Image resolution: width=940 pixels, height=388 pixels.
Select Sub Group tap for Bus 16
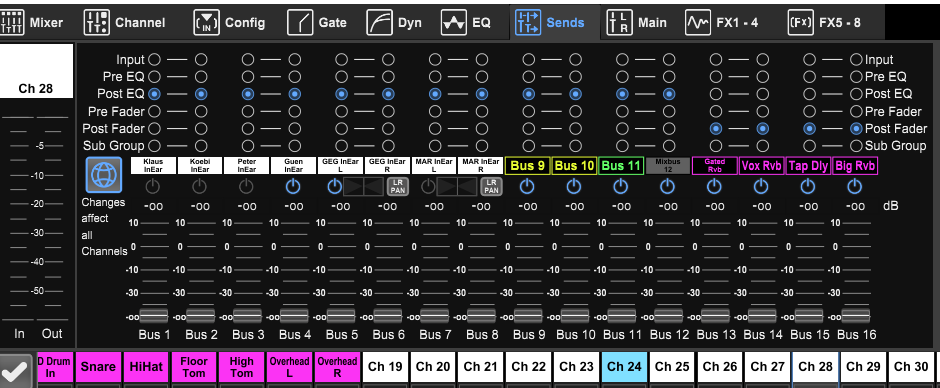(x=856, y=146)
